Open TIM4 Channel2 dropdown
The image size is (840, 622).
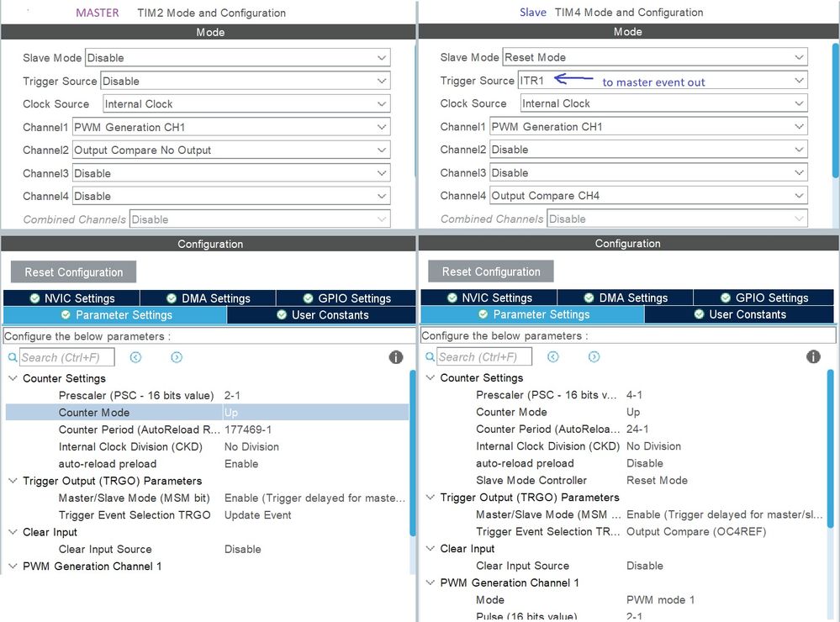(648, 150)
